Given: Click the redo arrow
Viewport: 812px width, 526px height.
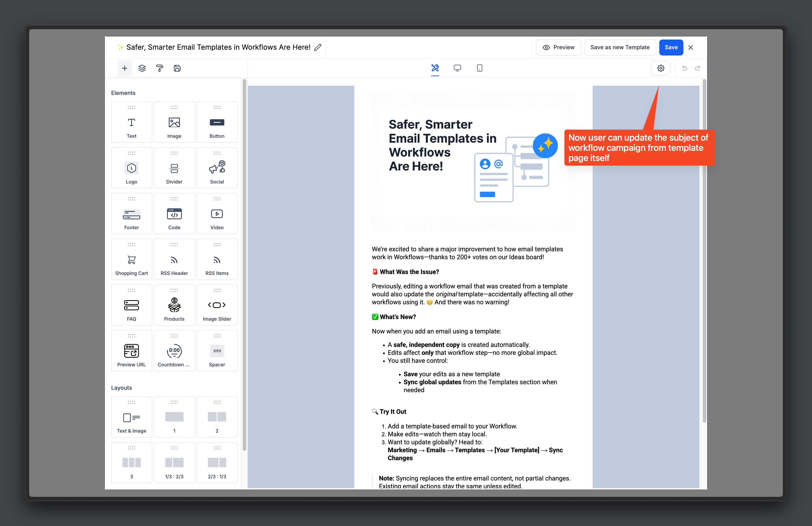Looking at the screenshot, I should pos(698,68).
